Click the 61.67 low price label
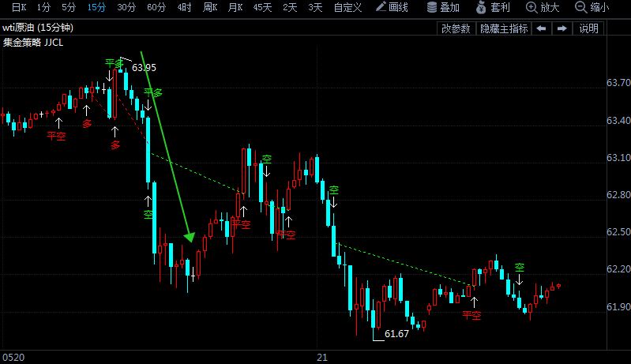631x364 pixels. coord(396,334)
